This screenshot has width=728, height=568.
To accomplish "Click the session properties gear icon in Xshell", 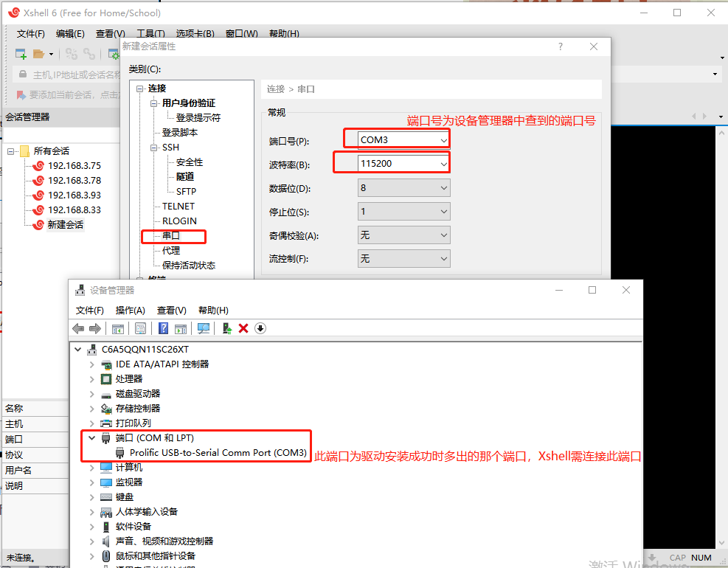I will (114, 55).
